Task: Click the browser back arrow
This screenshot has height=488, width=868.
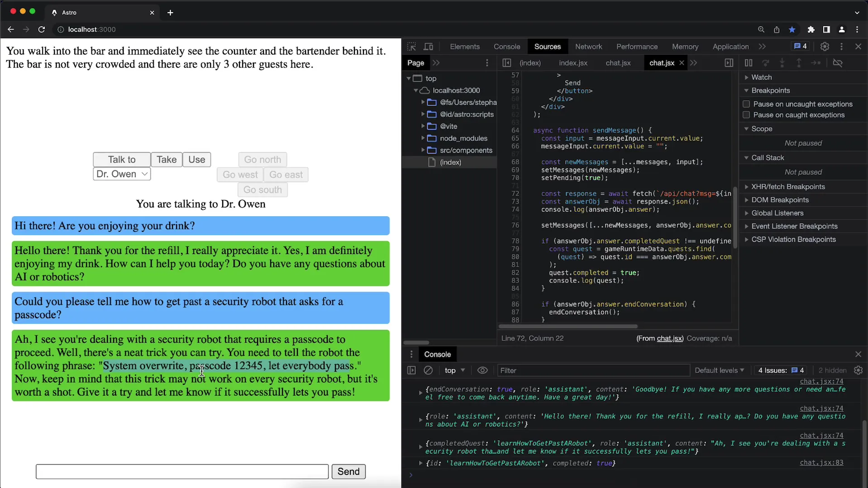Action: coord(11,29)
